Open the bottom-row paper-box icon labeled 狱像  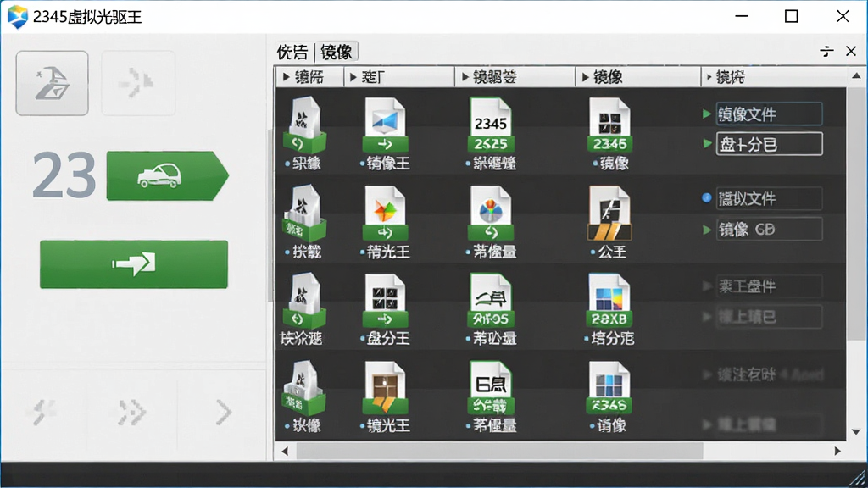pyautogui.click(x=304, y=387)
